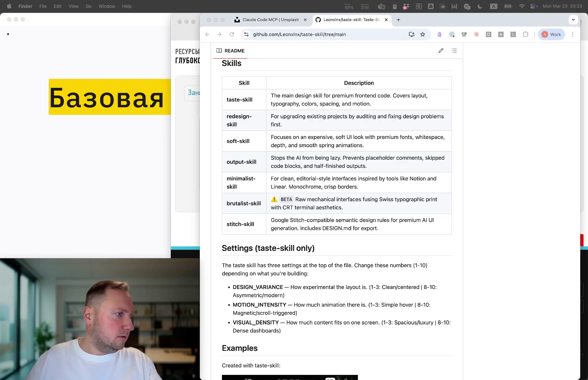Click the RAM 68% menu bar indicator
Viewport: 588px width, 380px height.
[x=349, y=6]
